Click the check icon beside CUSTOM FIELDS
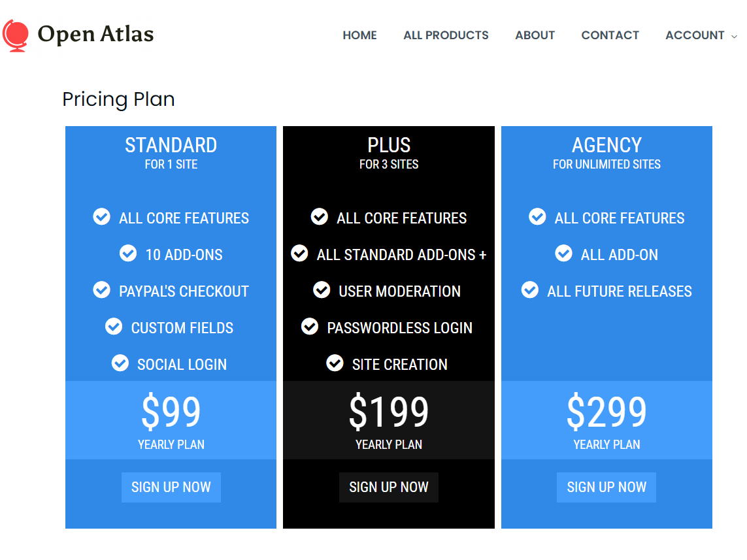The image size is (747, 560). click(114, 327)
